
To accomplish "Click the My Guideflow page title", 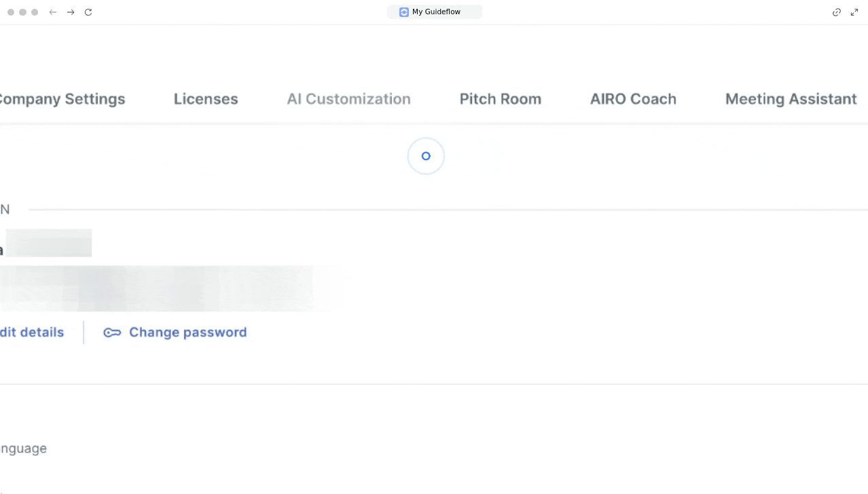I will pos(436,12).
